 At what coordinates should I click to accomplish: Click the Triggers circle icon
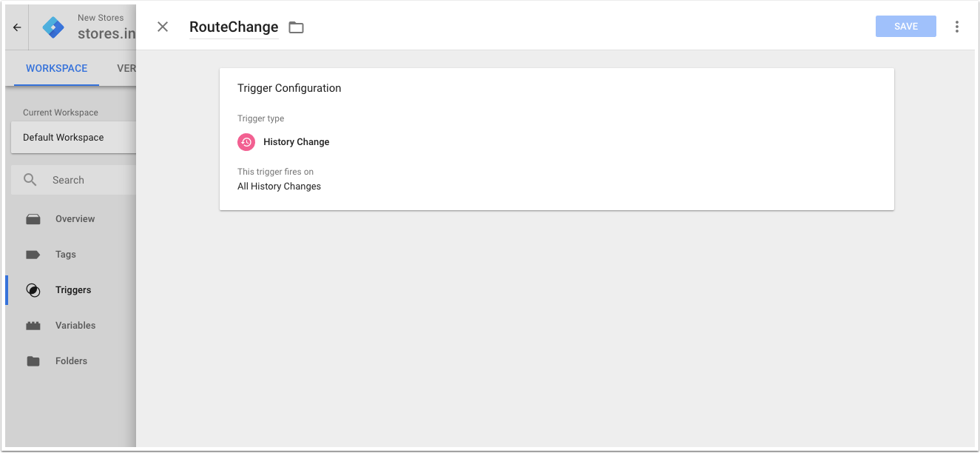click(33, 290)
